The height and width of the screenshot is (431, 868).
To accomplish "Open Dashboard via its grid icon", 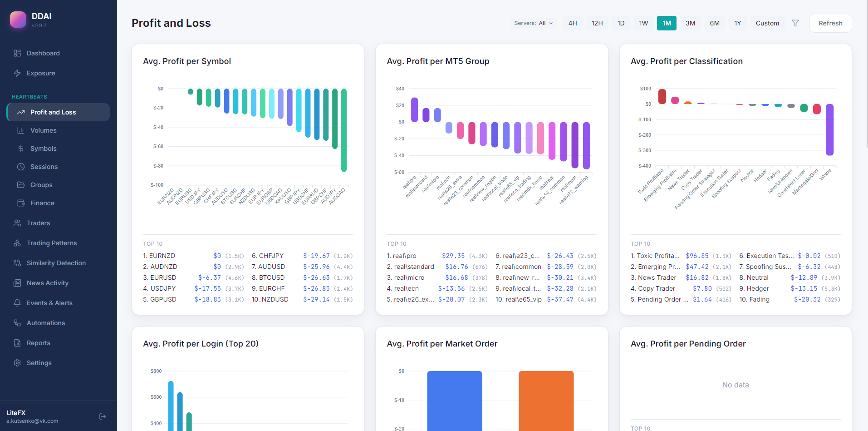I will click(17, 53).
